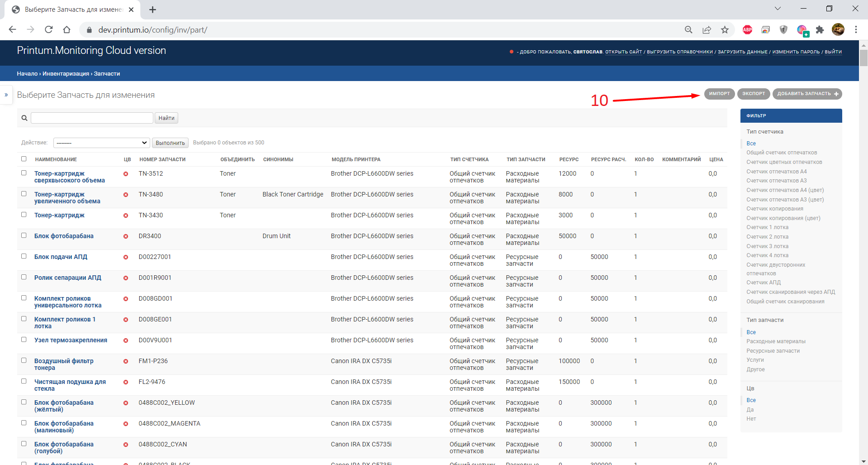868x465 pixels.
Task: Open the browser zoom control
Action: click(688, 29)
